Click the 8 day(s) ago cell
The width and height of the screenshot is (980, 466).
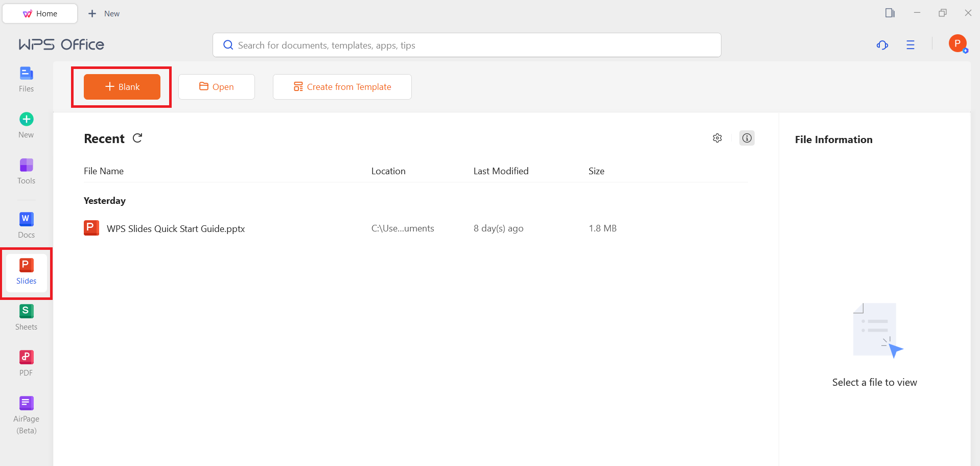pyautogui.click(x=498, y=228)
